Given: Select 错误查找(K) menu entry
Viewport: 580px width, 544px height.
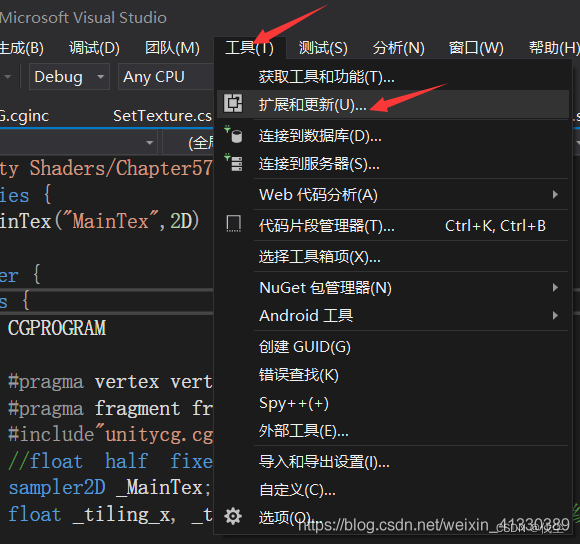Looking at the screenshot, I should pos(392,375).
